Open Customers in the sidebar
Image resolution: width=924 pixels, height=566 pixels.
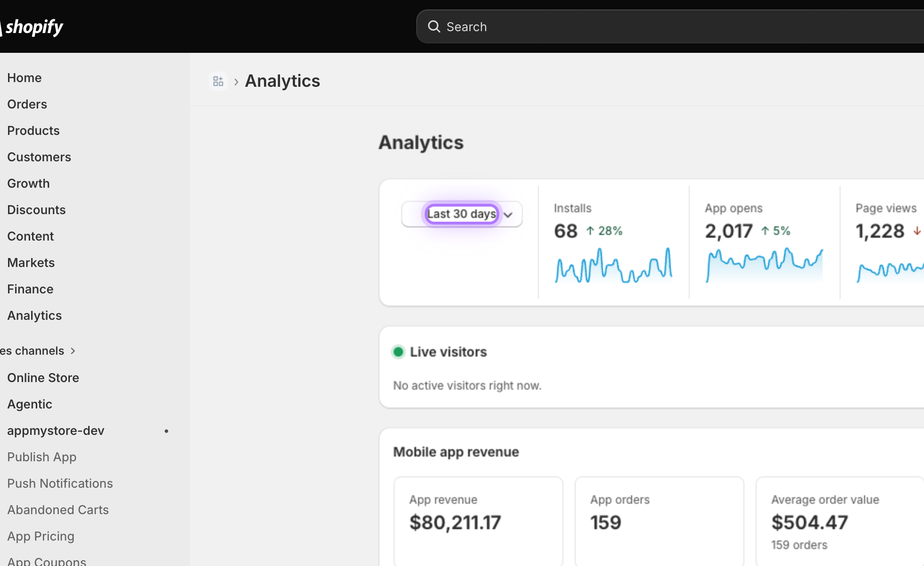point(39,157)
